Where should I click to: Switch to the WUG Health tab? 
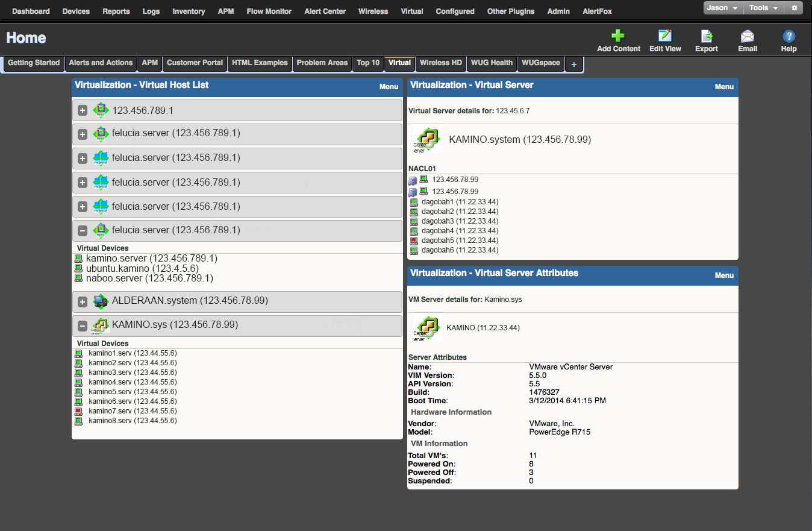(x=492, y=63)
